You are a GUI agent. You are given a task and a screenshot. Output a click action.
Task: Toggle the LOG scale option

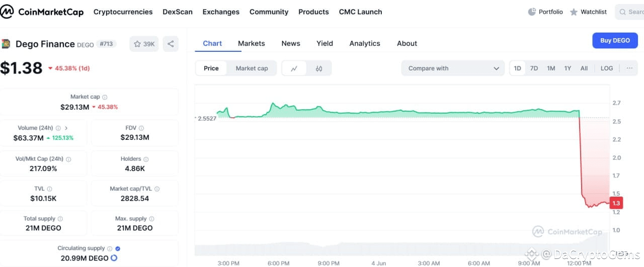point(607,68)
